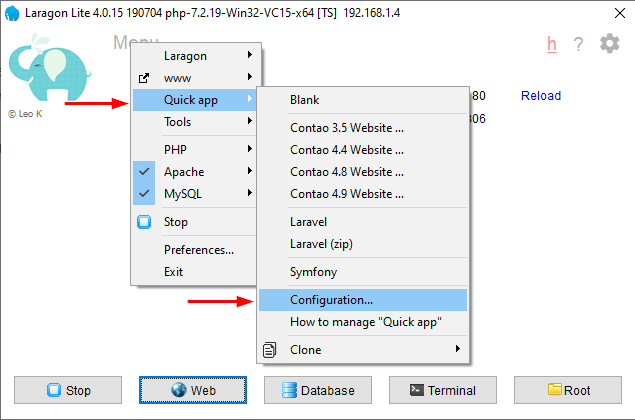
Task: Expand the Laragon submenu arrow
Action: pyautogui.click(x=250, y=55)
